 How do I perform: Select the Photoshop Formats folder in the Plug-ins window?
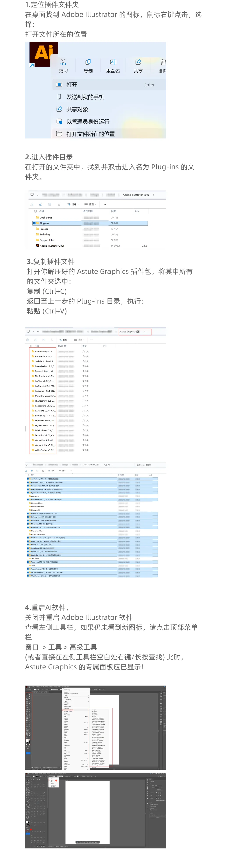pos(37,534)
